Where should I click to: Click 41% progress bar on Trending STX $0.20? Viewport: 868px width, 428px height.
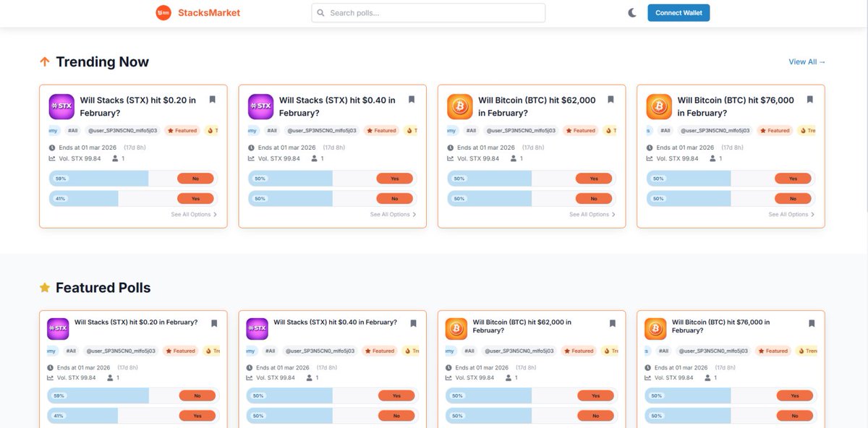click(84, 198)
